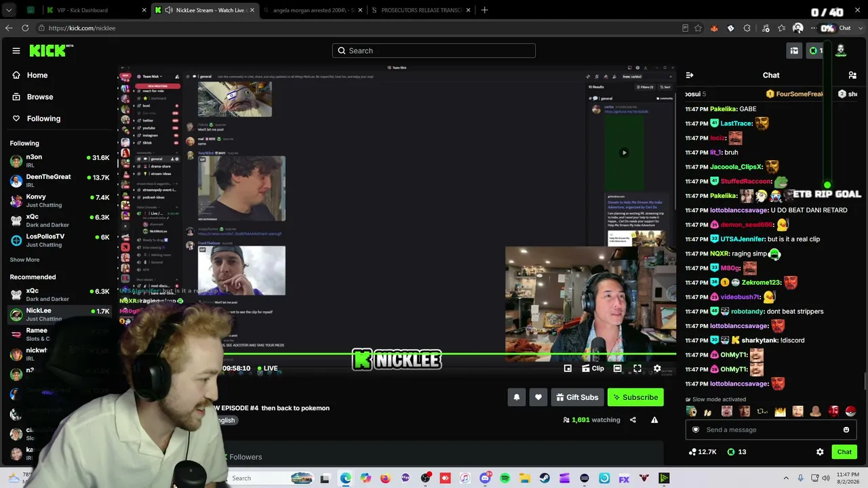868x488 pixels.
Task: Switch to angela morgan arrested tab
Action: pyautogui.click(x=313, y=10)
